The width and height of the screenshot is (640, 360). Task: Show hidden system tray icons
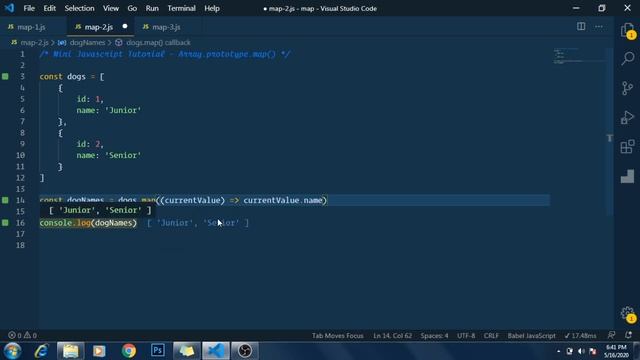tap(558, 351)
